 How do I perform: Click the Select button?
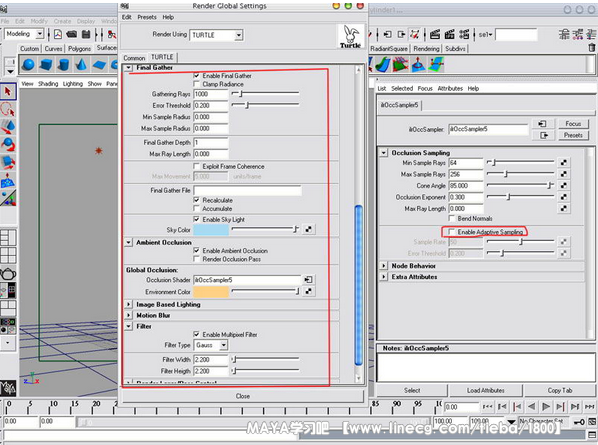click(412, 390)
